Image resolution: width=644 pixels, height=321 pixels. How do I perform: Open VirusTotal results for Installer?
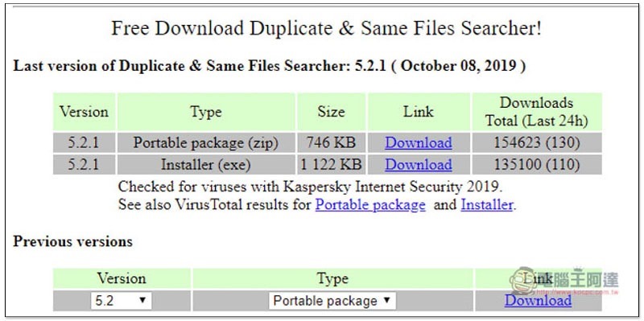coord(487,204)
